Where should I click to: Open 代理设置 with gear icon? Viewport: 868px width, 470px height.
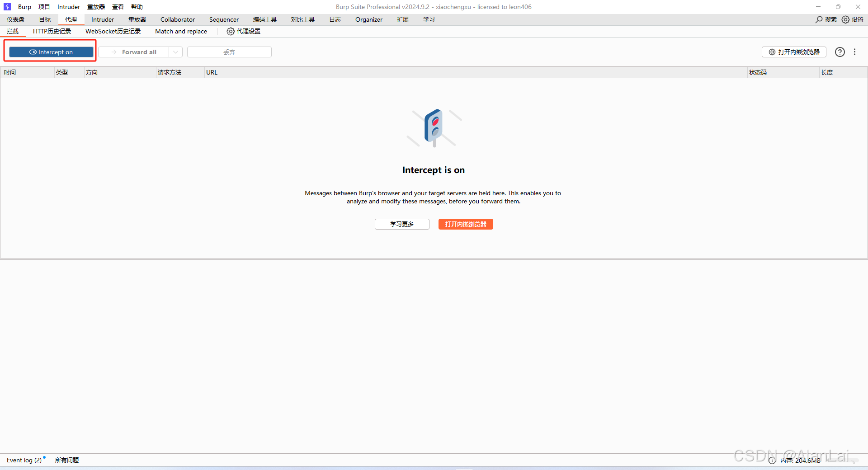point(244,31)
